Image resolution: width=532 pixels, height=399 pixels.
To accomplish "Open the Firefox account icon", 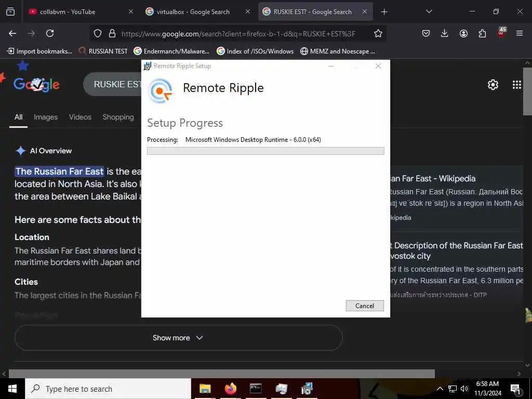I will click(x=463, y=33).
